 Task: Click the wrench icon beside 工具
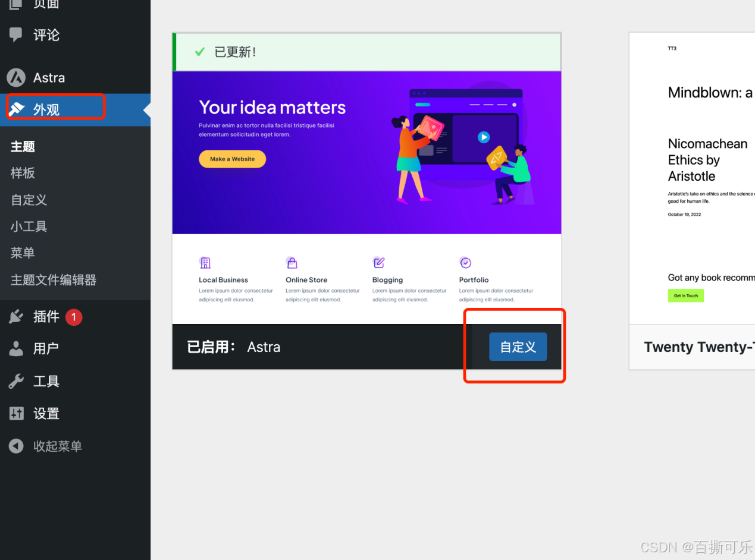16,381
